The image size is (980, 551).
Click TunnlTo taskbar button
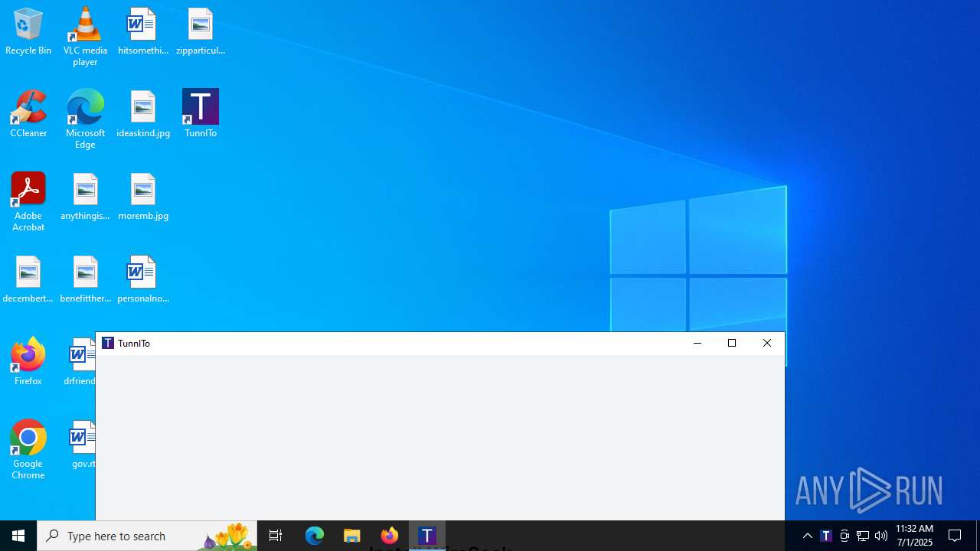pos(427,536)
